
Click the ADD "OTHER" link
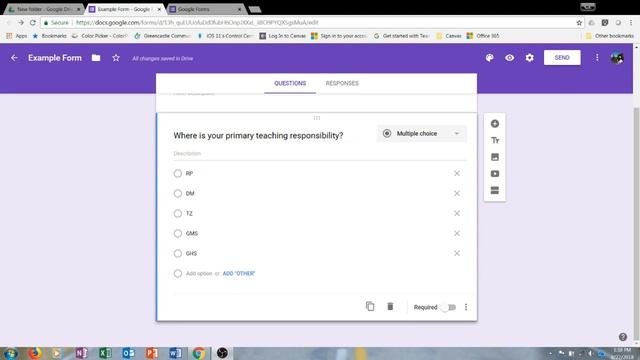[x=239, y=273]
